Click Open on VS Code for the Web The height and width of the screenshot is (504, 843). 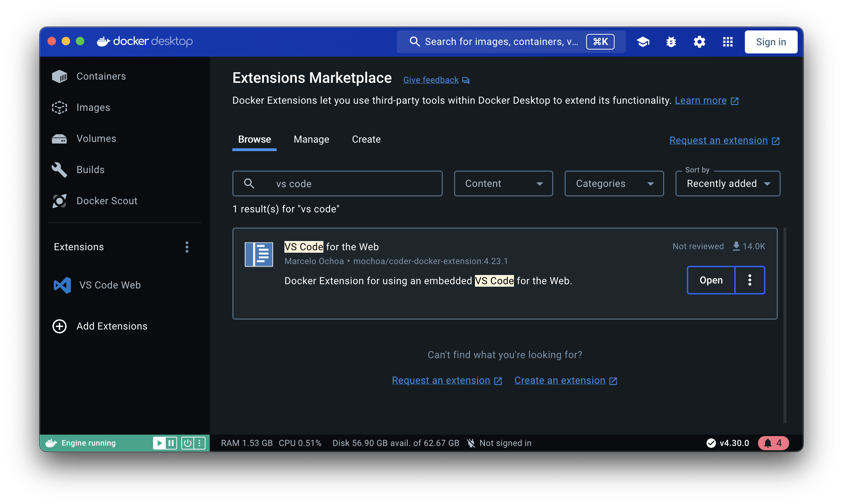tap(711, 280)
